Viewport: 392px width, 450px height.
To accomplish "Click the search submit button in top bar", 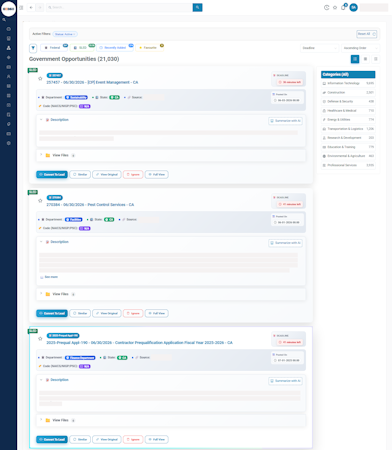I will pyautogui.click(x=197, y=7).
